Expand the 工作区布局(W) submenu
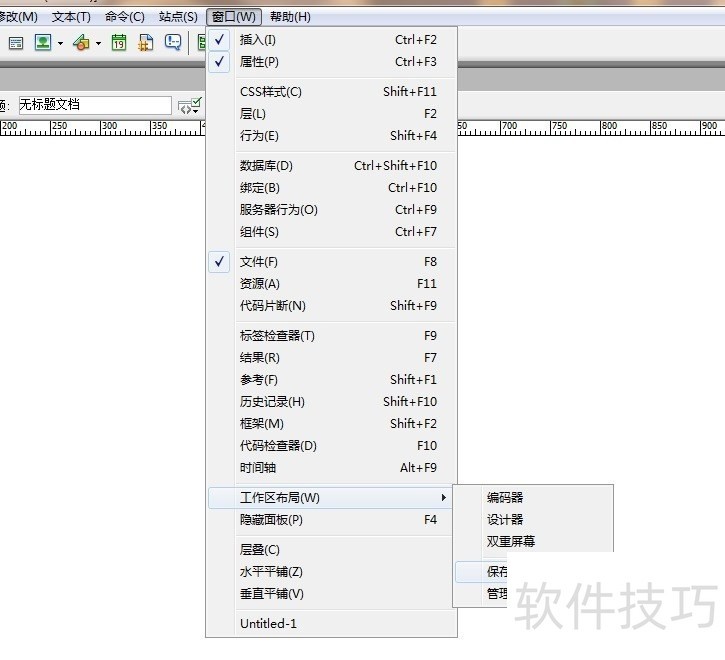Screen dimensions: 725x660 click(x=331, y=498)
